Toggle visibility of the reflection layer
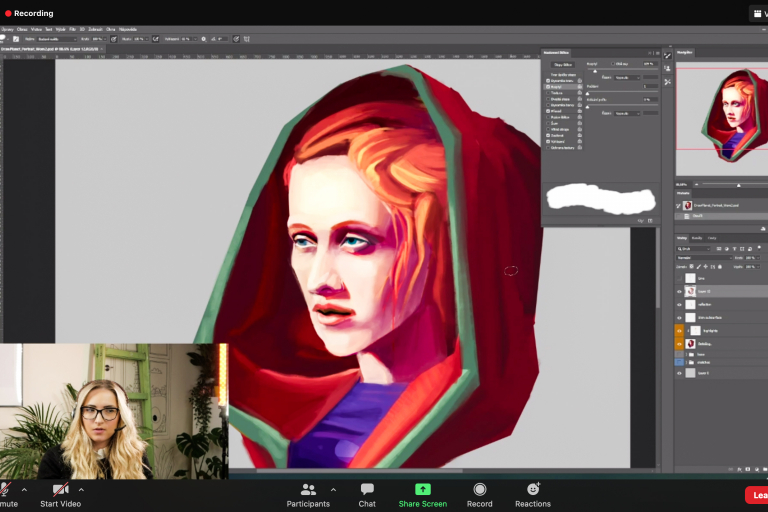Screen dimensions: 768x512 coord(680,304)
